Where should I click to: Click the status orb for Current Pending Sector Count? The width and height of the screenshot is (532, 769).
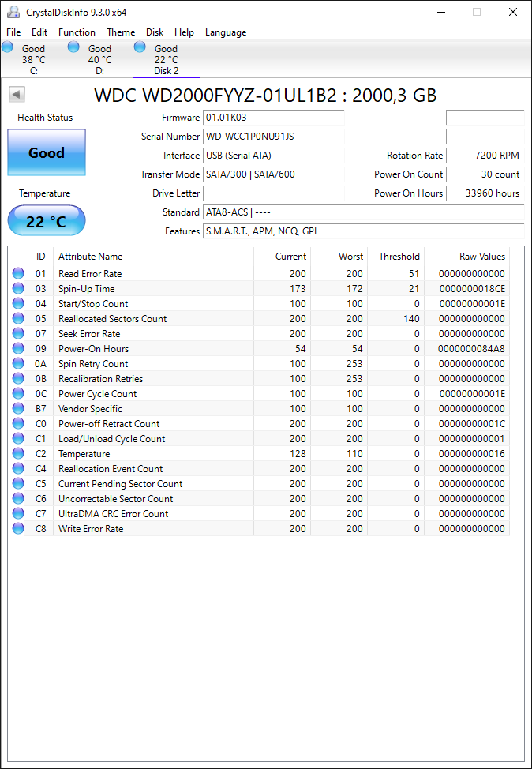tap(18, 483)
